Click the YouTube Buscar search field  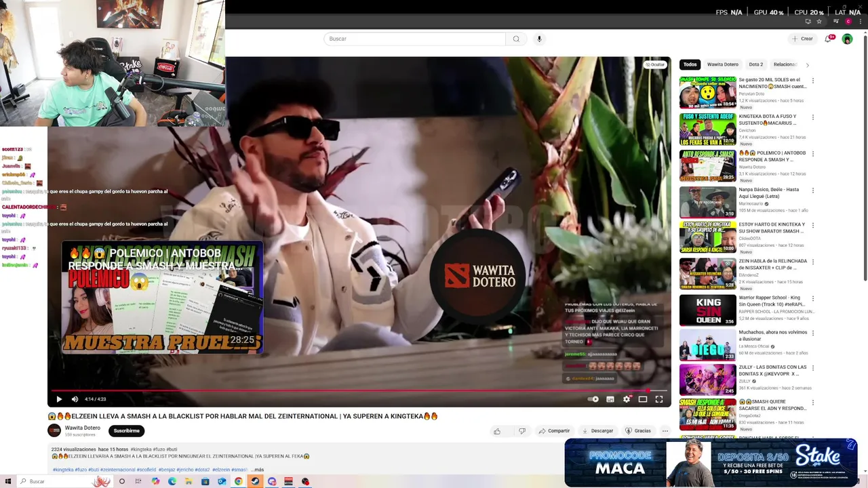414,39
